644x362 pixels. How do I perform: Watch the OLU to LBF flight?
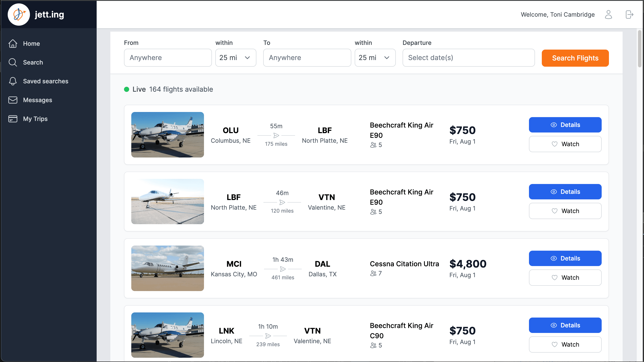coord(565,144)
